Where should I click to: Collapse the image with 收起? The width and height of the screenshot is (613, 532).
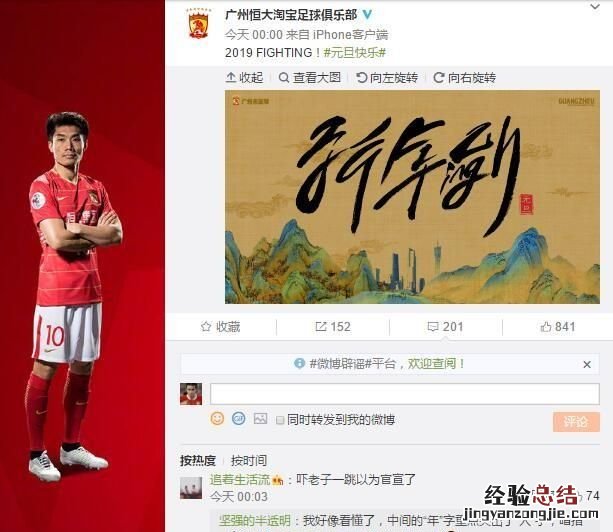244,78
